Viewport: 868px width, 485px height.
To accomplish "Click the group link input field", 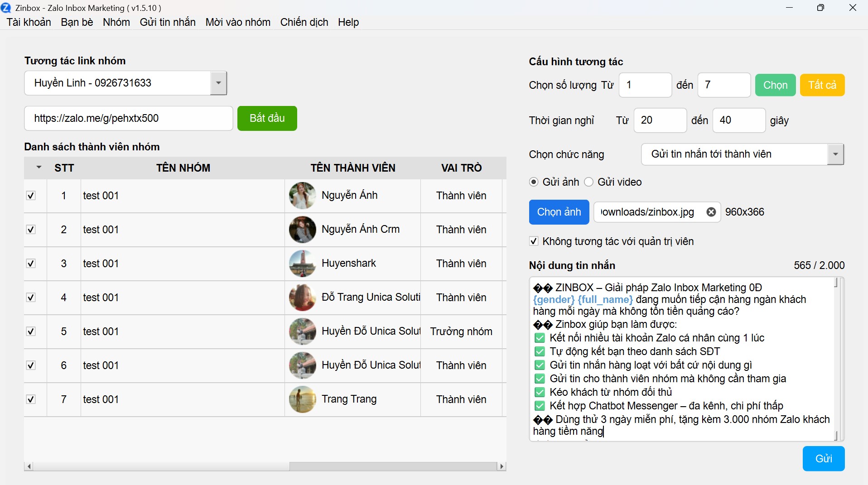I will coord(129,119).
